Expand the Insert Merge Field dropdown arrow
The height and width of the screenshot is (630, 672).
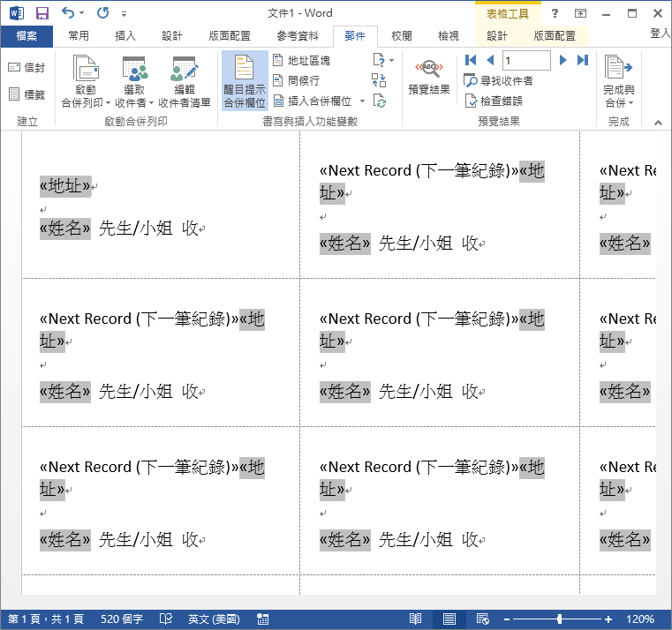click(363, 101)
